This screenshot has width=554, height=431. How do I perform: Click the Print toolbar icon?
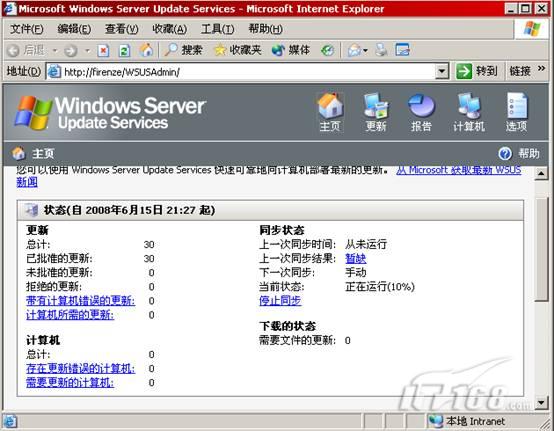[381, 50]
